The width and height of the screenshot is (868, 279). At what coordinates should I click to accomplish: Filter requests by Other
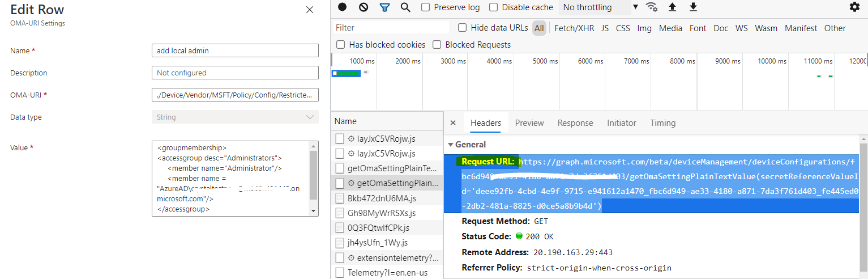pyautogui.click(x=835, y=28)
